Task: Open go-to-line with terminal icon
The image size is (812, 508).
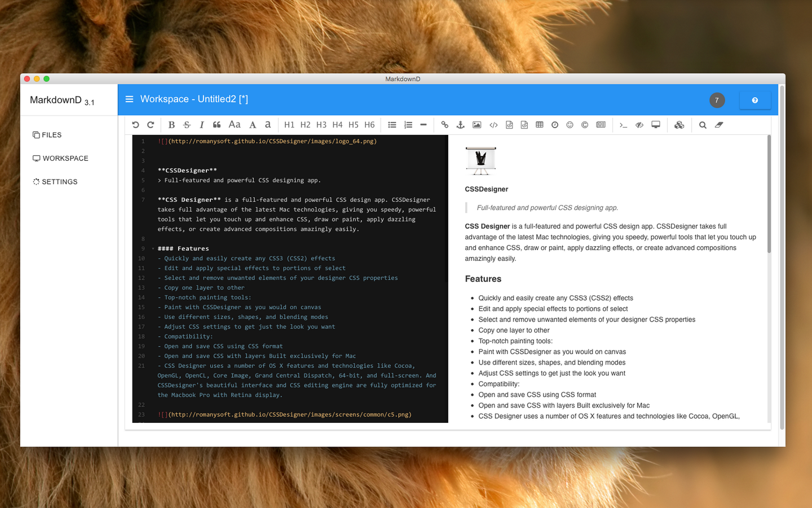Action: [x=623, y=125]
